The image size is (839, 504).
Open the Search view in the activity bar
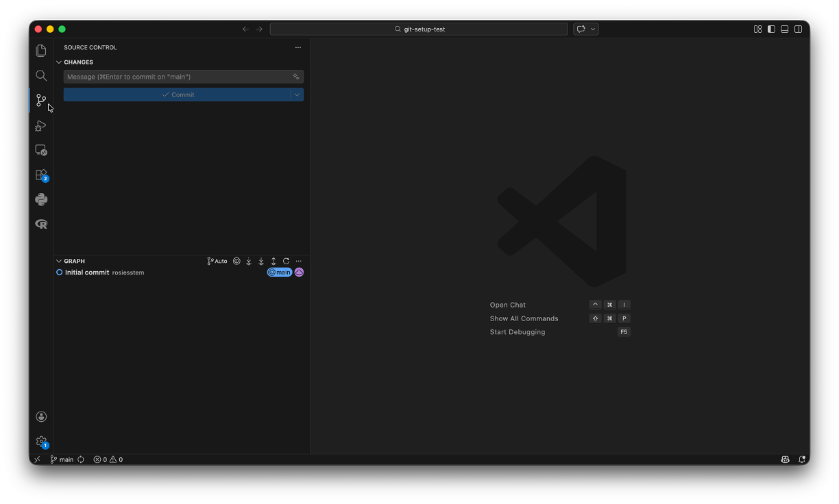coord(41,75)
